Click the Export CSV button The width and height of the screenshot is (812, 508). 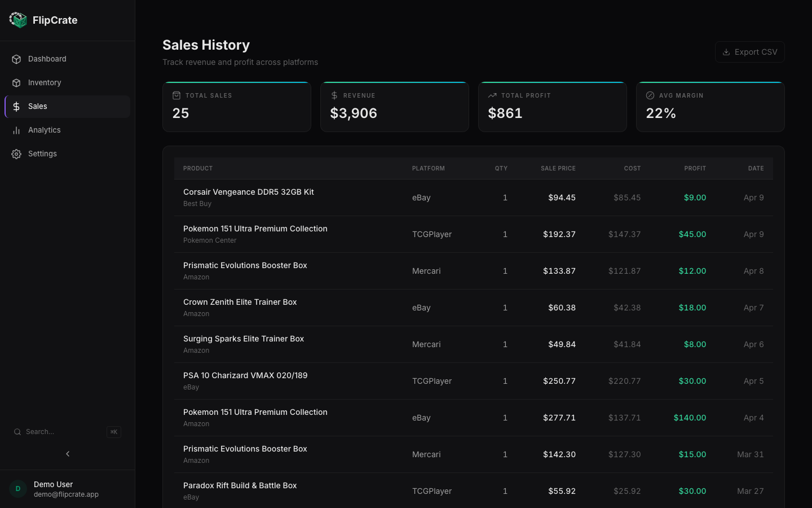(x=749, y=52)
